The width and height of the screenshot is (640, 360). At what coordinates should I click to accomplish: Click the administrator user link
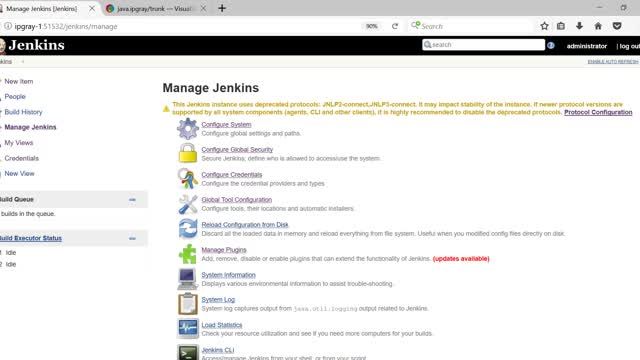587,46
